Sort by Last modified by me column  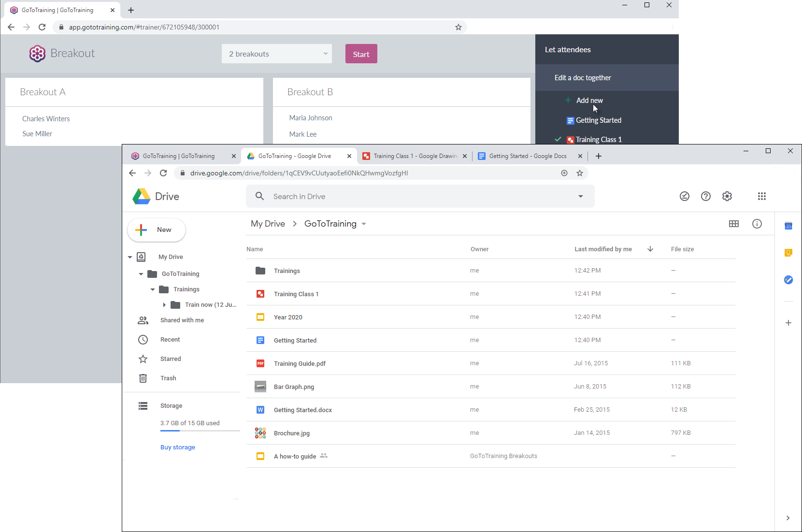coord(603,249)
